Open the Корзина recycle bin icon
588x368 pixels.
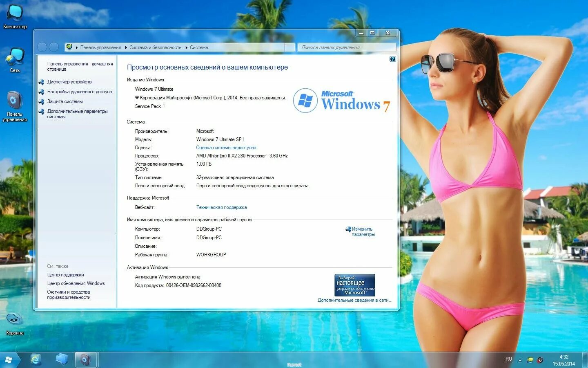point(15,323)
